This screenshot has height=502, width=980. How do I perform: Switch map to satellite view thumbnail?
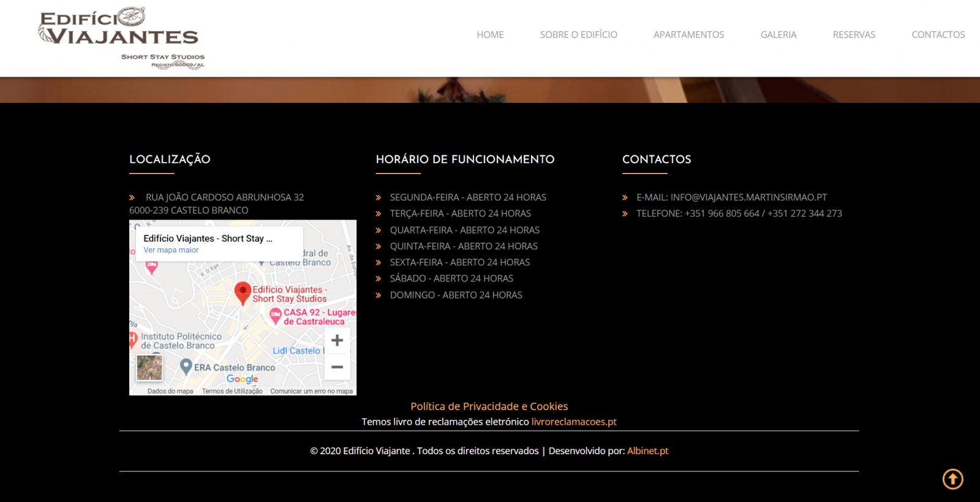point(149,368)
